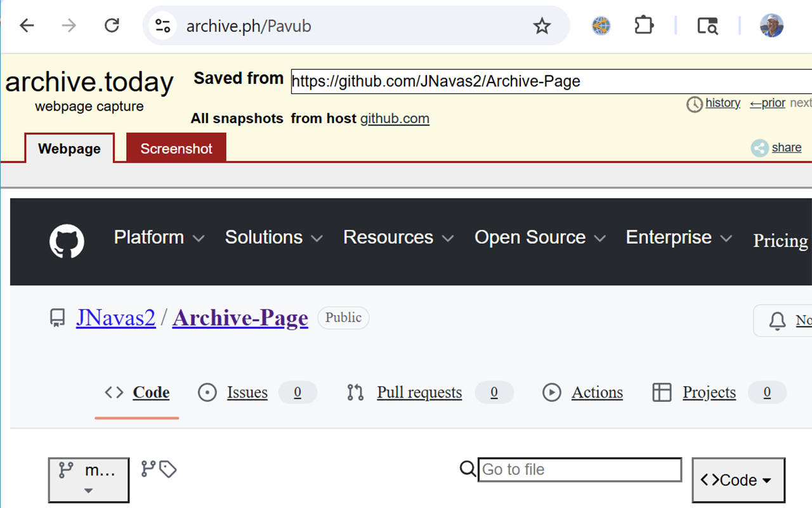Open the Extensions puzzle icon

tap(644, 25)
